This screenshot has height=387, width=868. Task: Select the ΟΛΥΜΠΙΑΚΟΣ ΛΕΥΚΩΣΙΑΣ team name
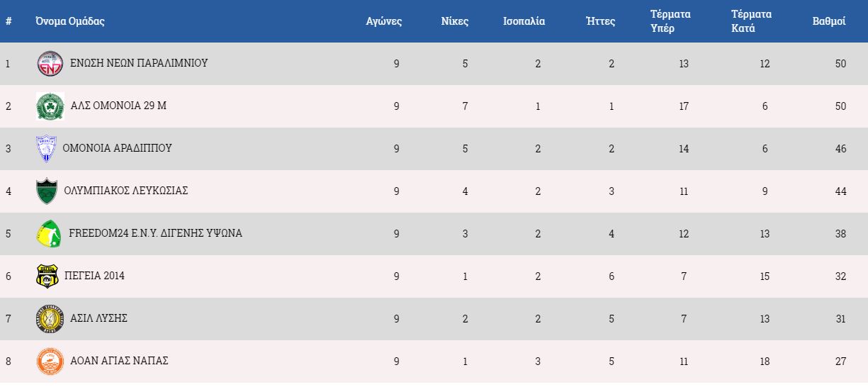(x=125, y=191)
